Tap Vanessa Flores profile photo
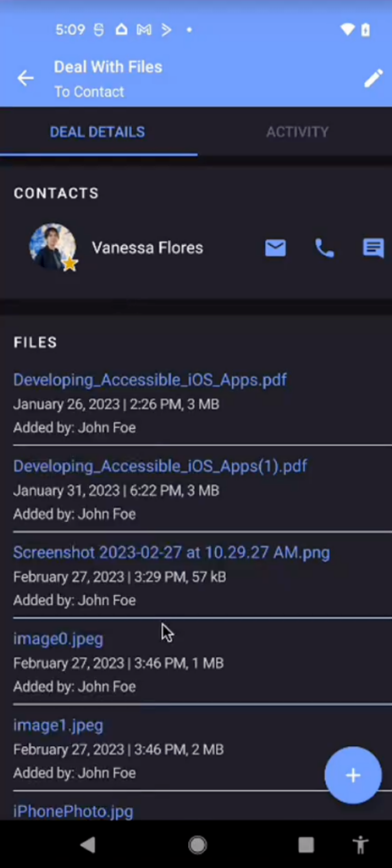 coord(52,248)
